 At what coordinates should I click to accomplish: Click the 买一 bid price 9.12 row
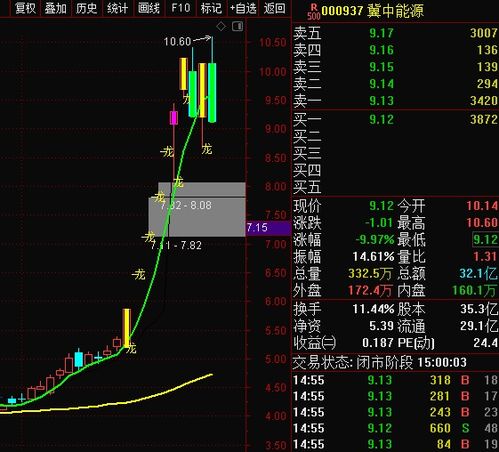(x=396, y=119)
